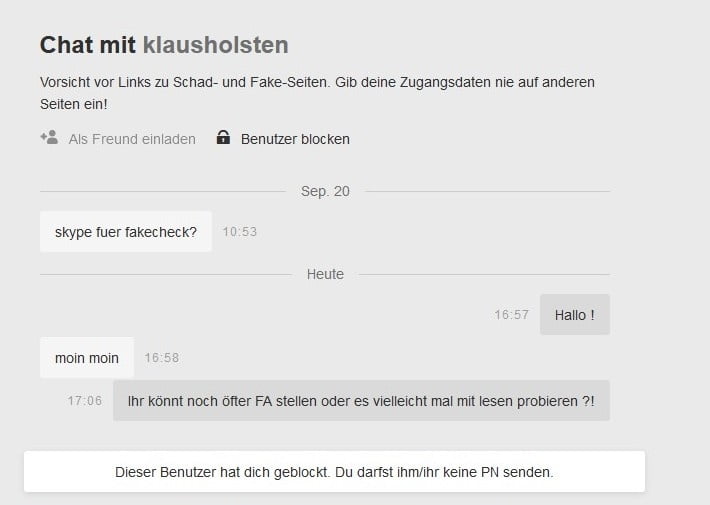Open klausholsten's profile from the chat title
Image resolution: width=710 pixels, height=505 pixels.
215,45
